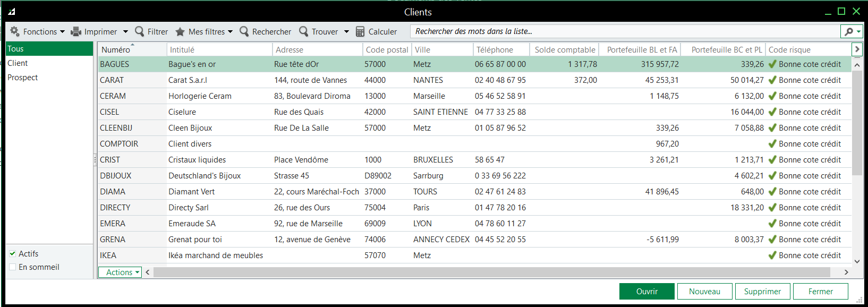Click the app logo icon in the title bar

[x=12, y=11]
